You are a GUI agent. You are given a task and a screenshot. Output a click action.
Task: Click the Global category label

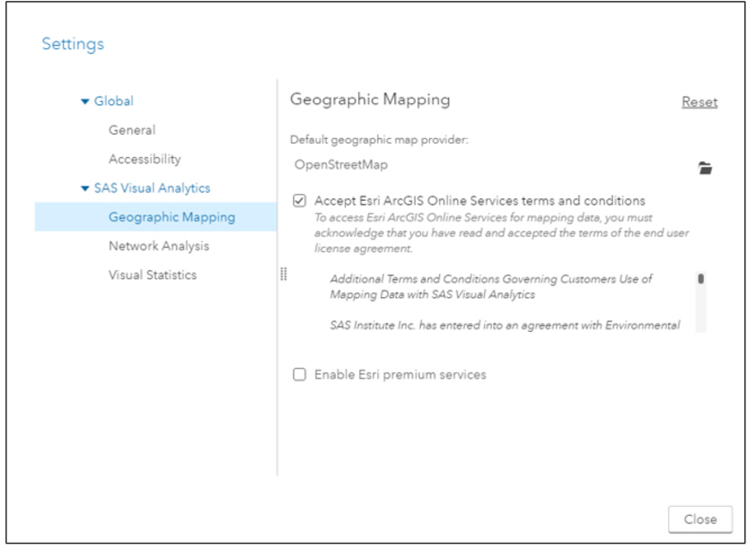click(x=114, y=101)
